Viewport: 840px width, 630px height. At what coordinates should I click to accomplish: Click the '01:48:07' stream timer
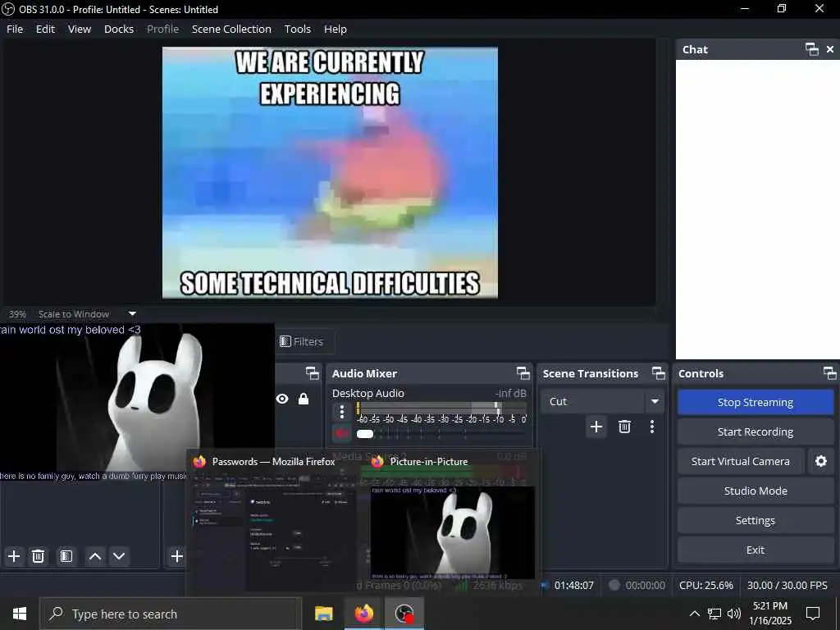(x=573, y=586)
